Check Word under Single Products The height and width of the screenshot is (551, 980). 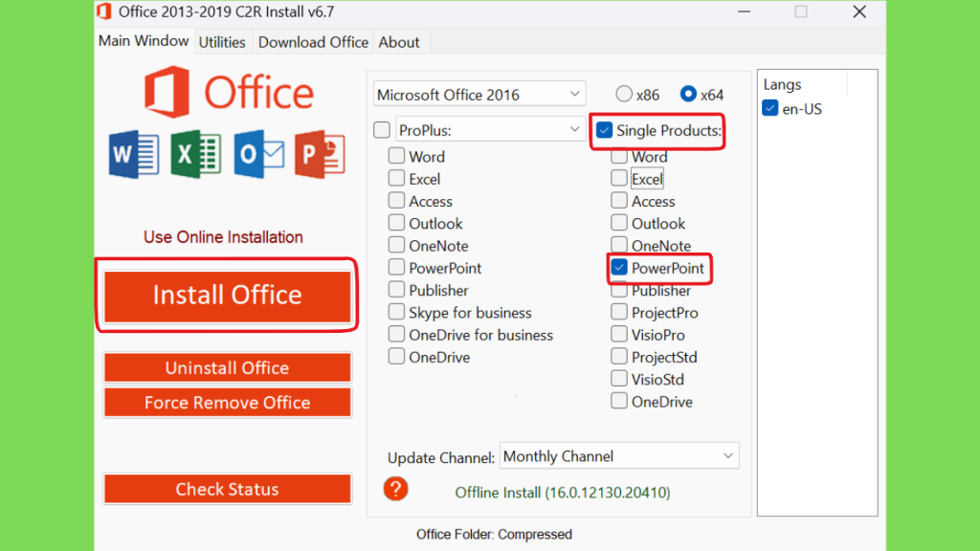coord(619,156)
